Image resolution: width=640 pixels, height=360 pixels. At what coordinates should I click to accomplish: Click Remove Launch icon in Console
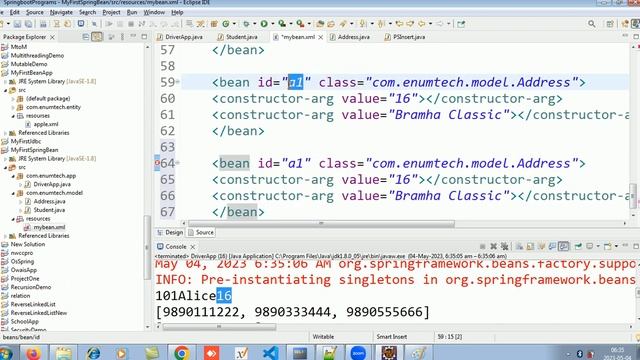click(x=493, y=247)
